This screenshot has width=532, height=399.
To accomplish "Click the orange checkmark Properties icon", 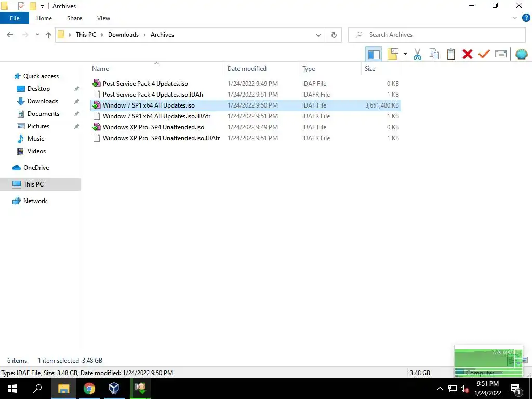I will (x=484, y=54).
